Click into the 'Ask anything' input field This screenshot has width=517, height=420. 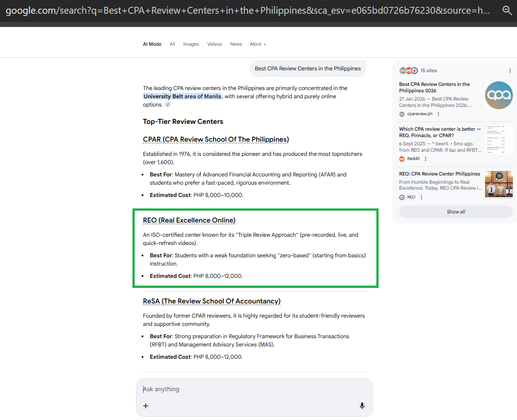coord(251,389)
